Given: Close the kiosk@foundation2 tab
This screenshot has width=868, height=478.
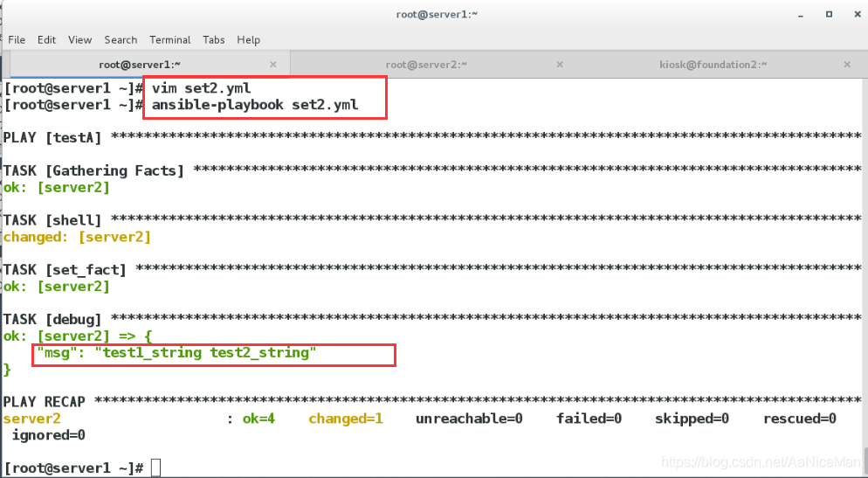Looking at the screenshot, I should (x=847, y=65).
